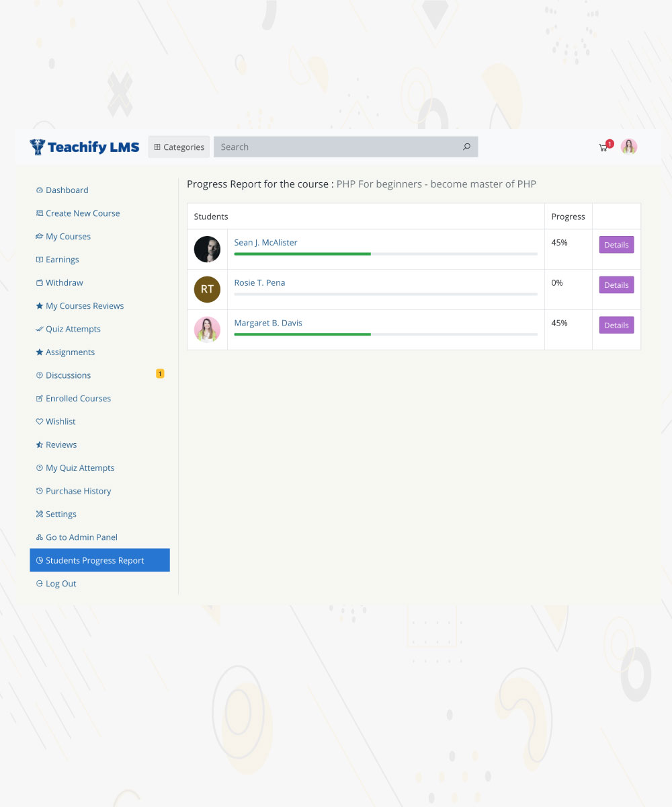
Task: Open Margaret B. Davis student link
Action: click(268, 323)
